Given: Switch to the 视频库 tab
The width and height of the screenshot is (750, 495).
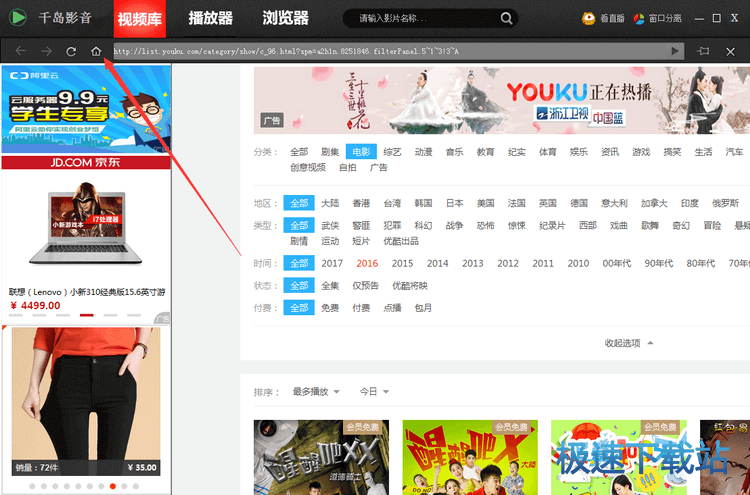Looking at the screenshot, I should coord(140,19).
